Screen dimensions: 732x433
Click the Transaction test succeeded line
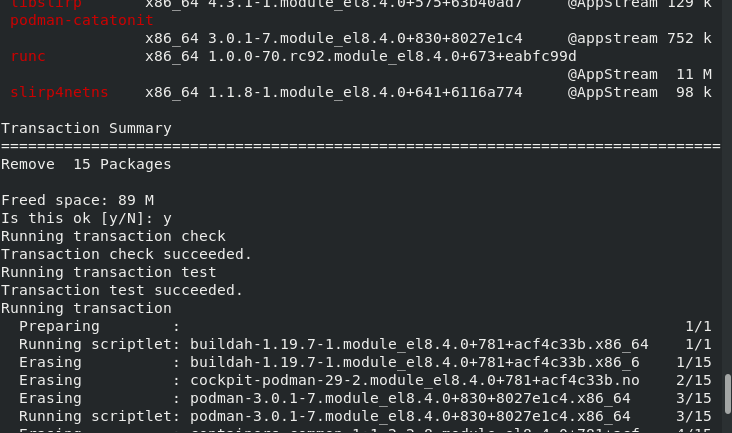point(122,290)
